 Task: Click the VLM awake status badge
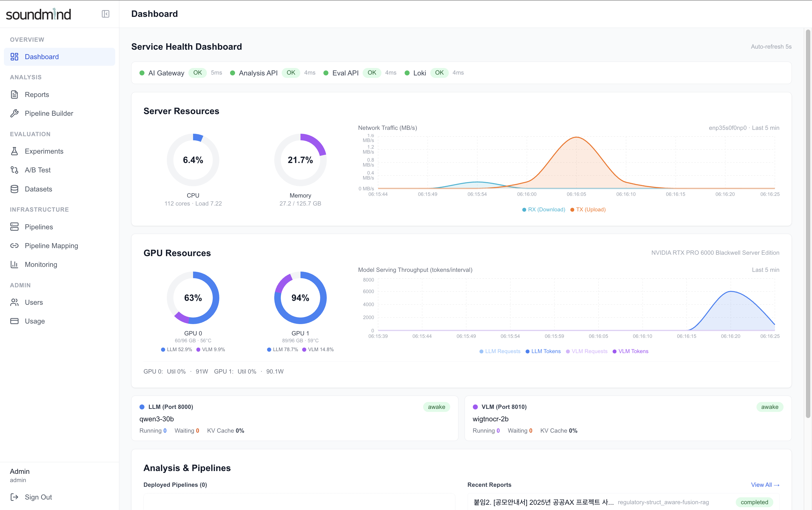pos(769,407)
